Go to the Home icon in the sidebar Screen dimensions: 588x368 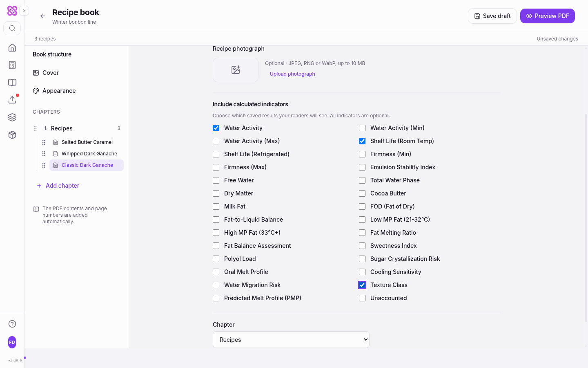coord(12,47)
